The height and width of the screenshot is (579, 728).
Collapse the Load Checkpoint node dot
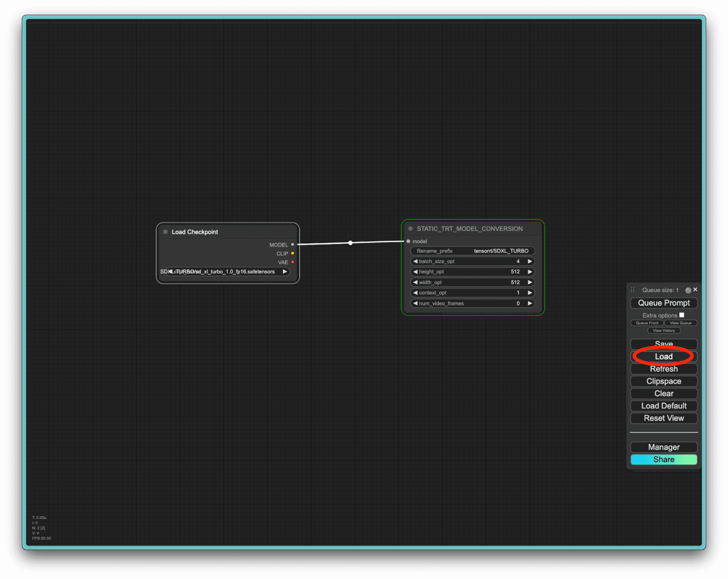[165, 232]
